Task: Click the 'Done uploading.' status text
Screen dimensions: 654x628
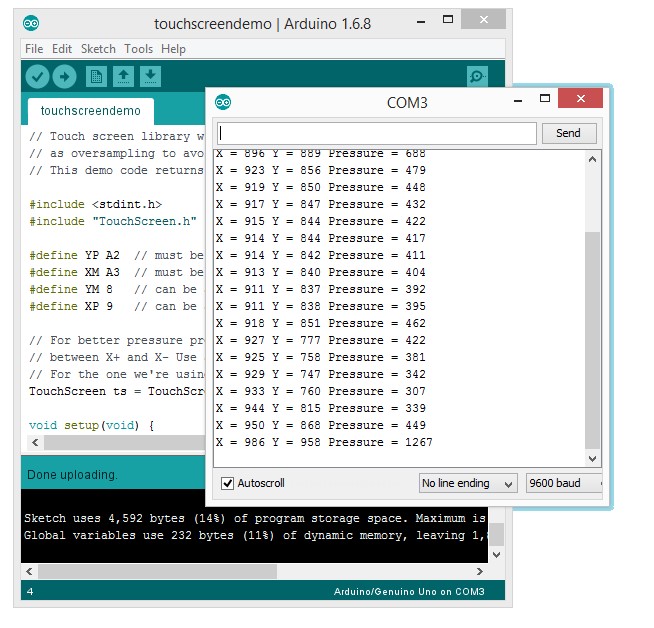Action: pyautogui.click(x=72, y=475)
